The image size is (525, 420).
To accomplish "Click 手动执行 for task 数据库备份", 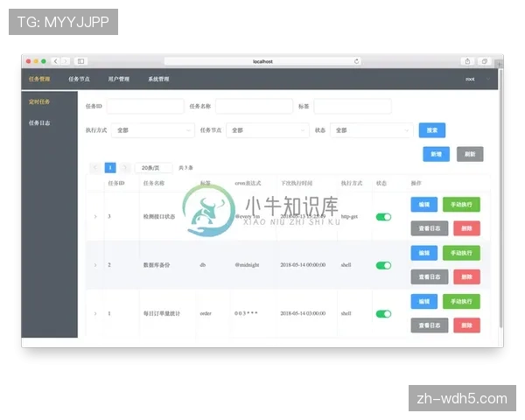I will point(461,253).
